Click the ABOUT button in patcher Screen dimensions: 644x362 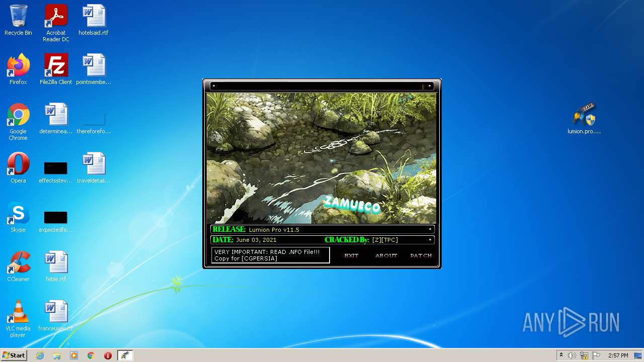[x=386, y=255]
